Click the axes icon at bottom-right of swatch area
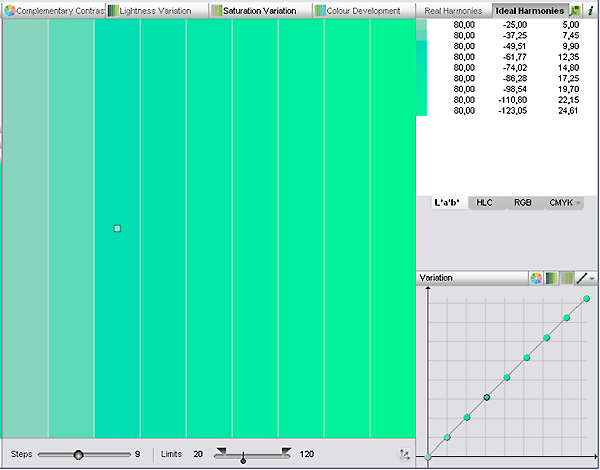 pyautogui.click(x=404, y=455)
